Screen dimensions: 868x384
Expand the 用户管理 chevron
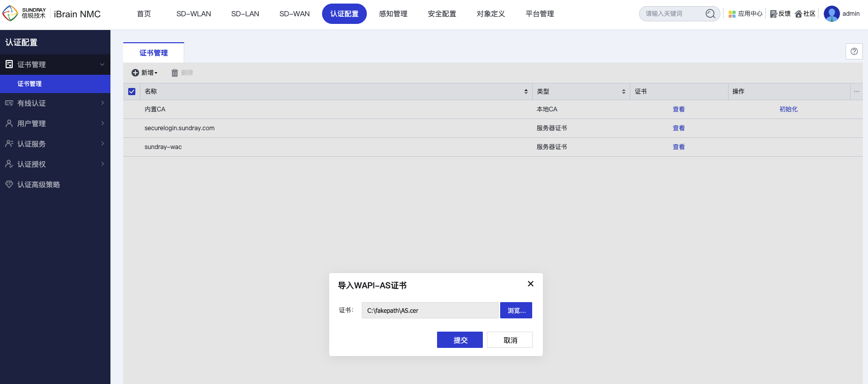102,123
